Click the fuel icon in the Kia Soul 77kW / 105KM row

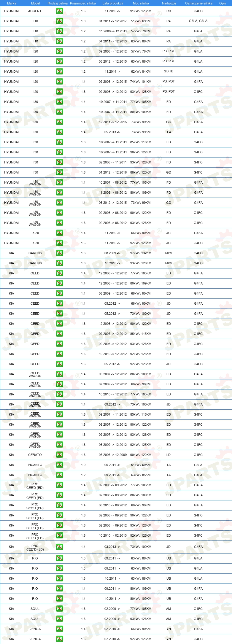pyautogui.click(x=59, y=609)
